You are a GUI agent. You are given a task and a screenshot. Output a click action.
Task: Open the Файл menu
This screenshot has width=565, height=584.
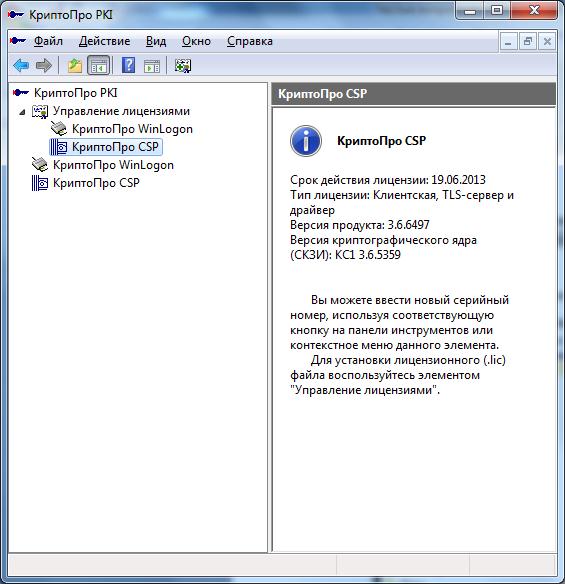click(48, 41)
